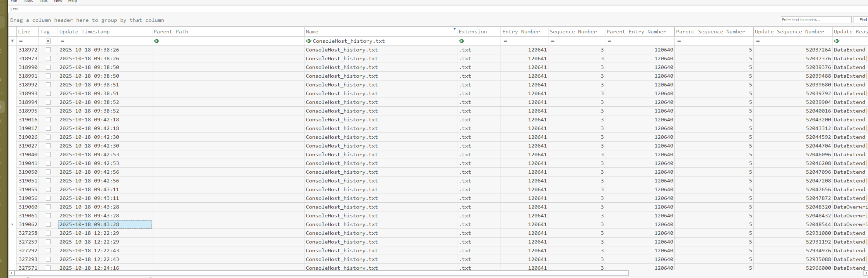Image resolution: width=868 pixels, height=278 pixels.
Task: Click the horizontal scrollbar thumb at grid bottom
Action: coord(322,273)
